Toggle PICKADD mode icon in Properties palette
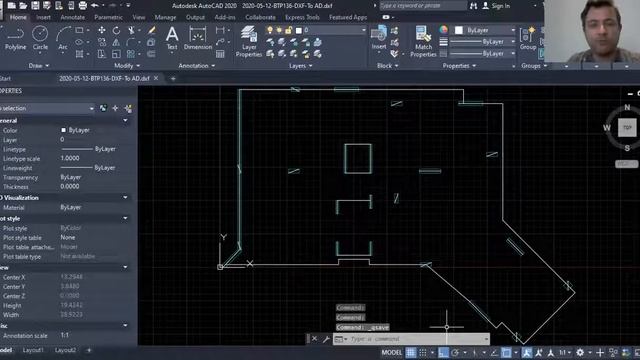The image size is (640, 360). [103, 108]
